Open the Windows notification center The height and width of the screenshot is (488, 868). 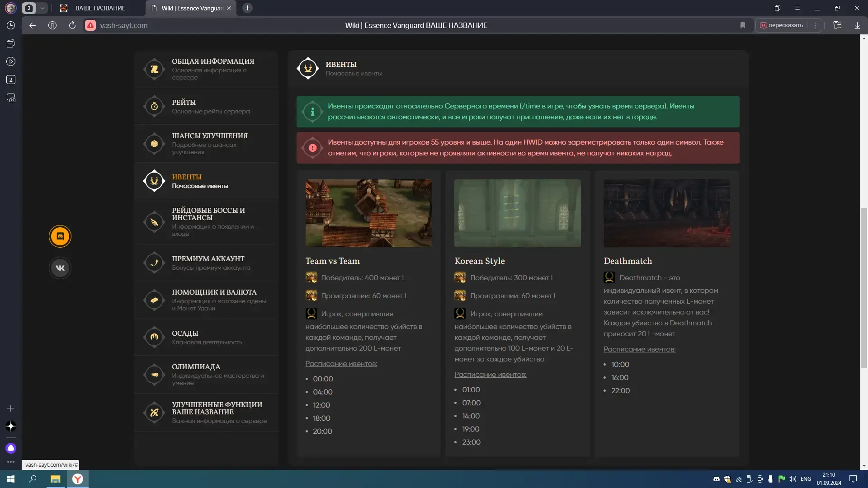click(853, 479)
